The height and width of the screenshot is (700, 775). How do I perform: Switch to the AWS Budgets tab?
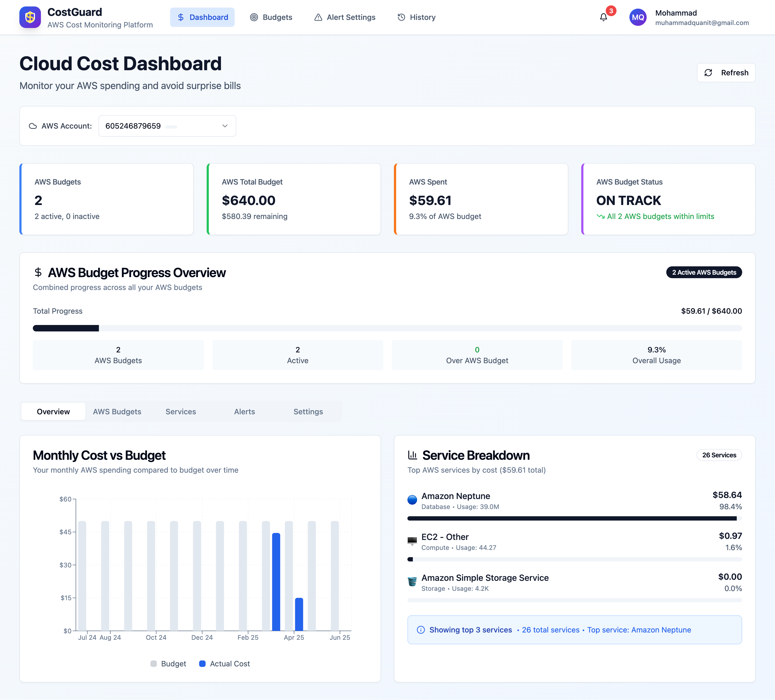[x=117, y=412]
